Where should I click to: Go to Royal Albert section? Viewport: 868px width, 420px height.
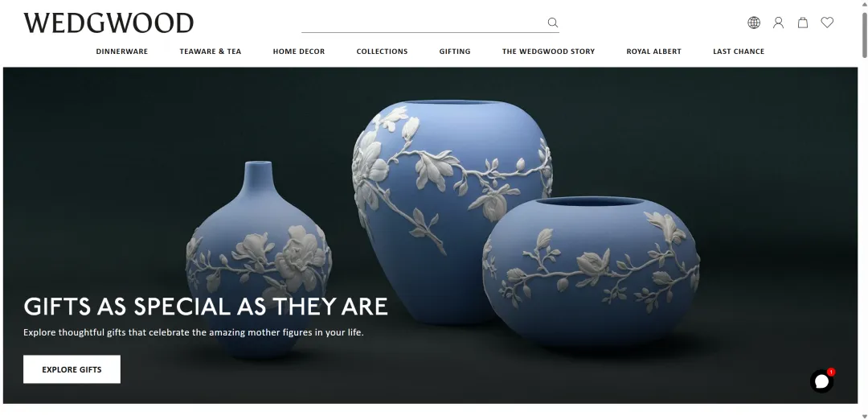click(653, 51)
